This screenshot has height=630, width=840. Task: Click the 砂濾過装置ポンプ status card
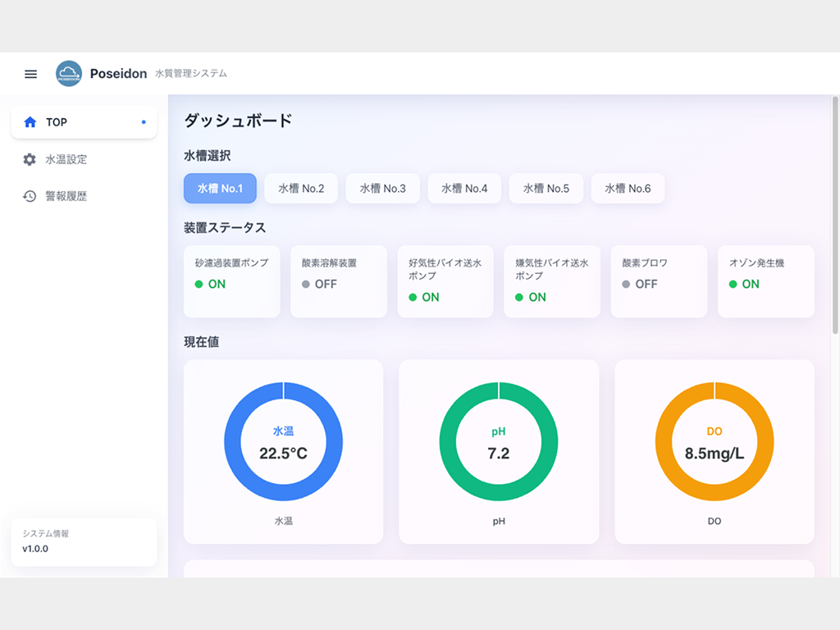tap(232, 281)
